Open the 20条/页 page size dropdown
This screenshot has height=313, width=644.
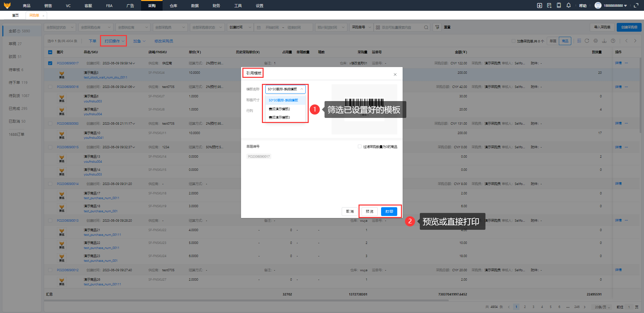(x=602, y=307)
